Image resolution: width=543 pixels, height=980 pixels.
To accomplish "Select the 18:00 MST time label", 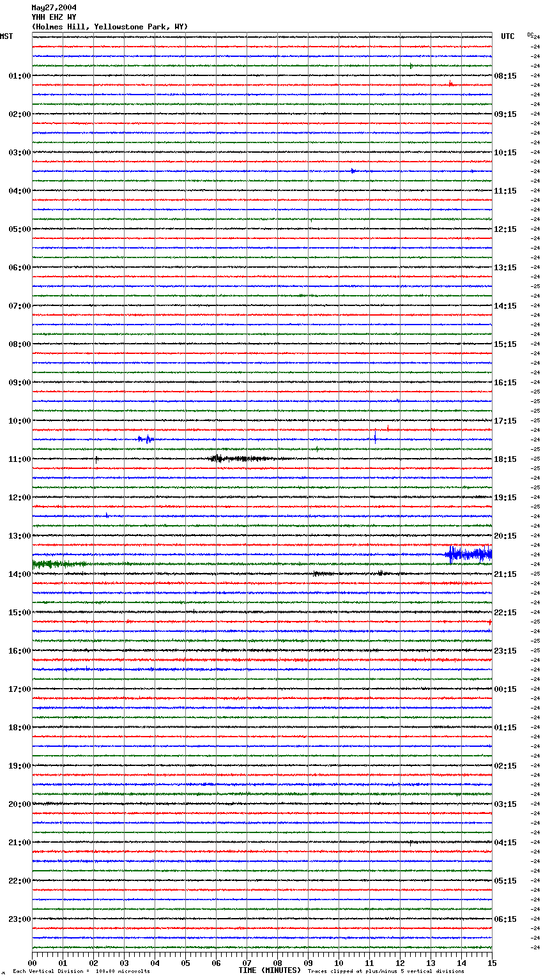I will (x=20, y=728).
